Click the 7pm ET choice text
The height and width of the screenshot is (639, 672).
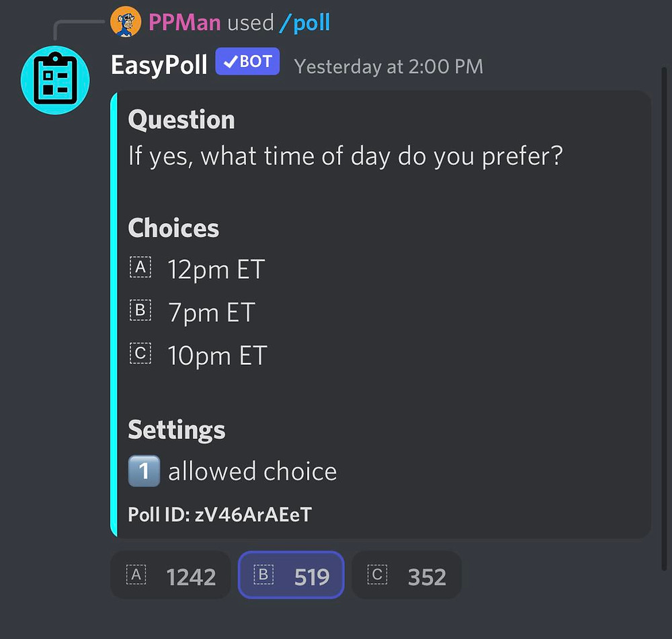pos(212,312)
